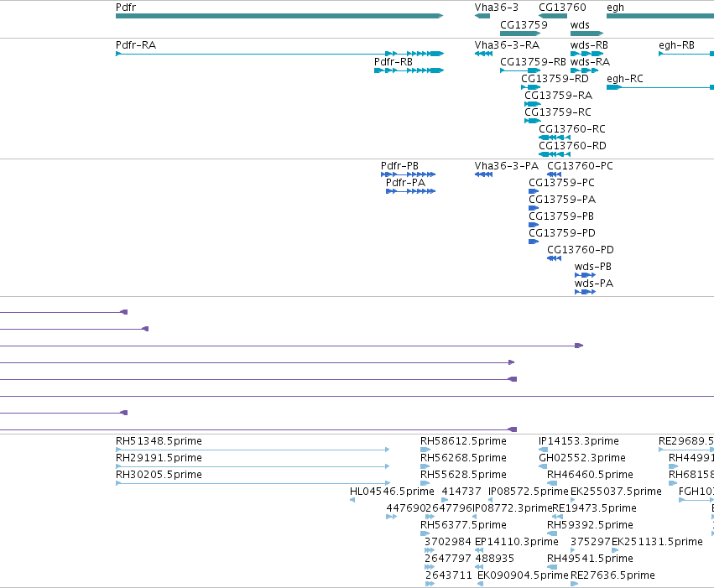Select the Pdfr-RA transcript label
Image resolution: width=714 pixels, height=588 pixels.
click(136, 45)
